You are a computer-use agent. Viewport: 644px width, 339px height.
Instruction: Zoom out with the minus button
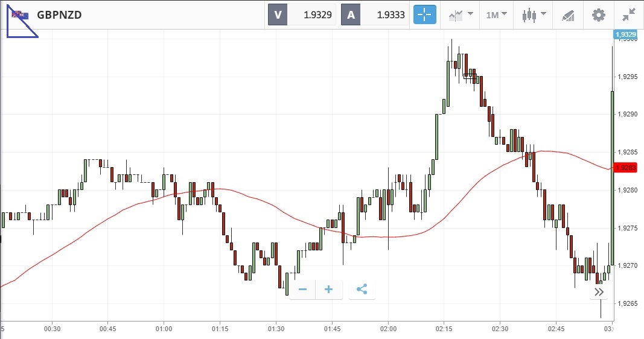[x=302, y=290]
